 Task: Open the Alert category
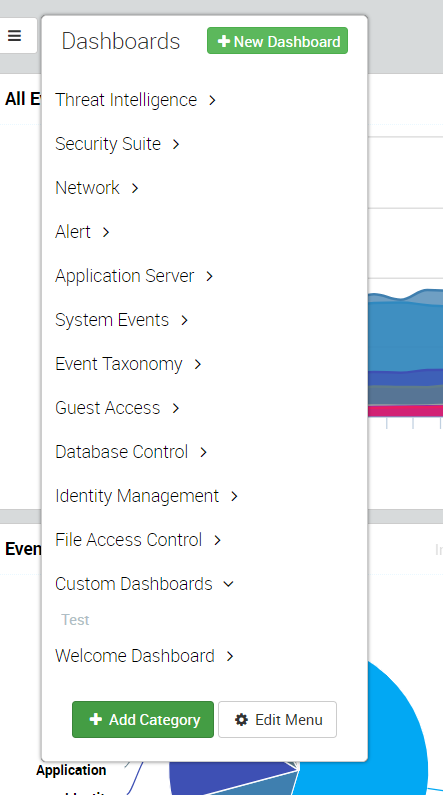[x=73, y=232]
